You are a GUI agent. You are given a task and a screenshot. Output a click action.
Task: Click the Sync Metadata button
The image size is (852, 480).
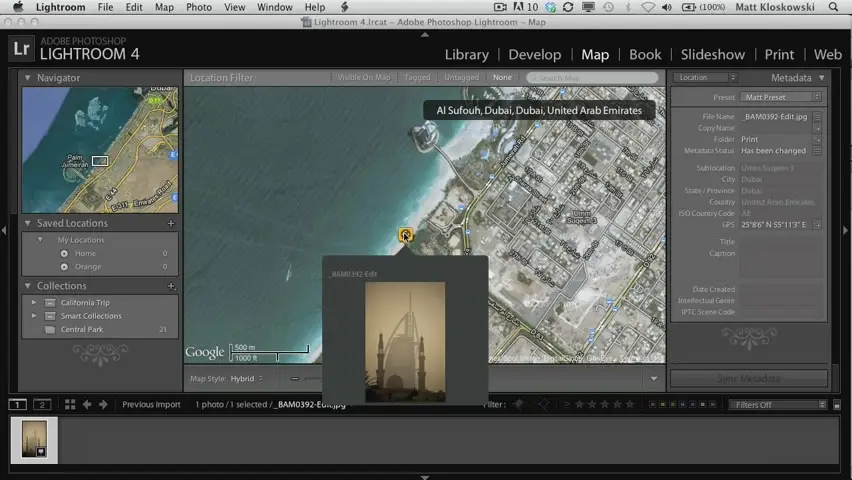(749, 378)
